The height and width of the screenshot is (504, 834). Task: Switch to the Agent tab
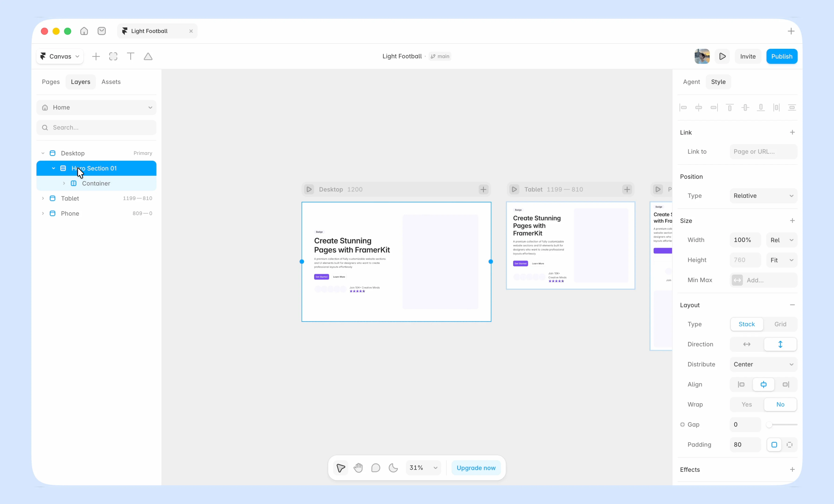click(x=691, y=82)
